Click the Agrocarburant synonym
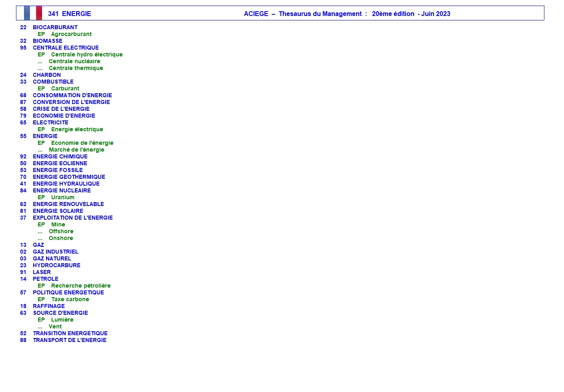The image size is (564, 392). point(71,34)
